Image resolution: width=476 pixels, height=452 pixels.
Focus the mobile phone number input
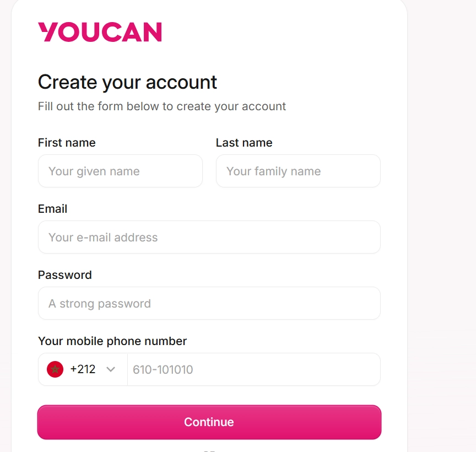point(253,369)
